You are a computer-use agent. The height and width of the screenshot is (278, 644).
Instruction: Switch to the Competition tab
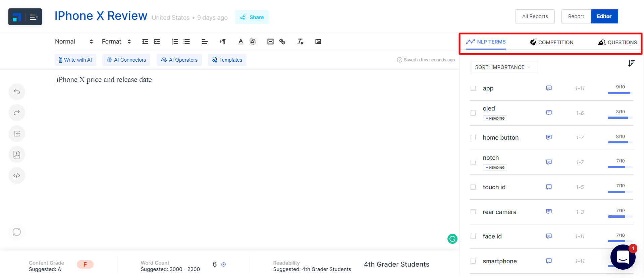point(552,43)
